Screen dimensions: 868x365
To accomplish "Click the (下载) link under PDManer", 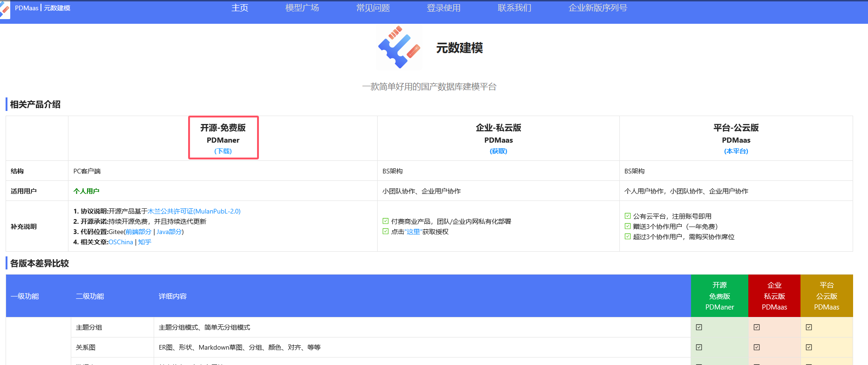I will 223,151.
